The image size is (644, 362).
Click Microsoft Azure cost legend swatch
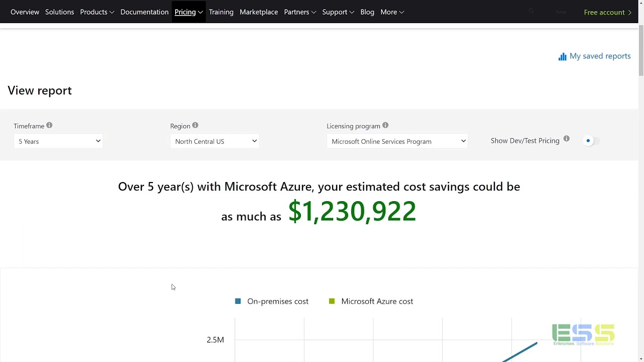332,301
